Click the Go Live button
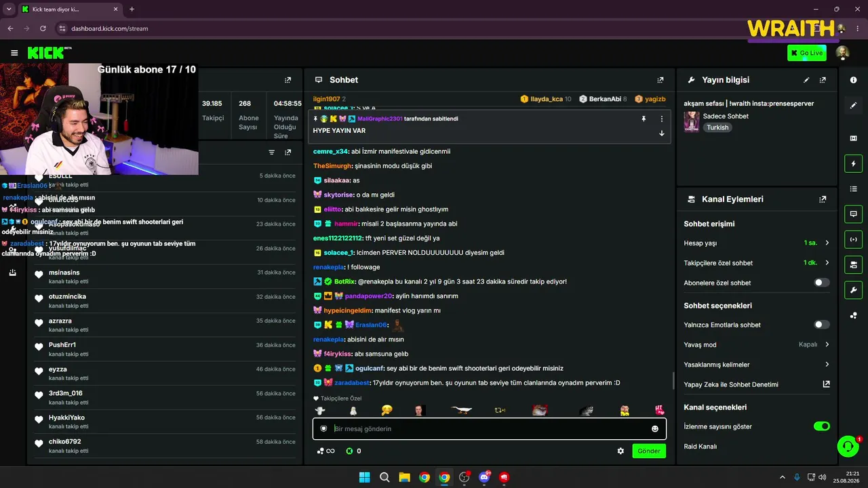Screen dimensions: 868x488 click(x=807, y=53)
